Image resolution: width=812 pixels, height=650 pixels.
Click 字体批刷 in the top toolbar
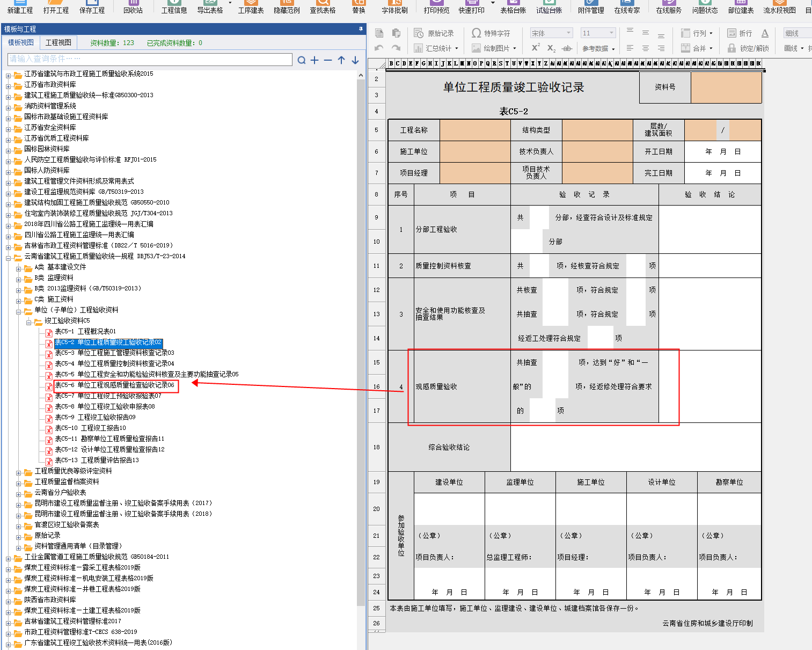(394, 7)
